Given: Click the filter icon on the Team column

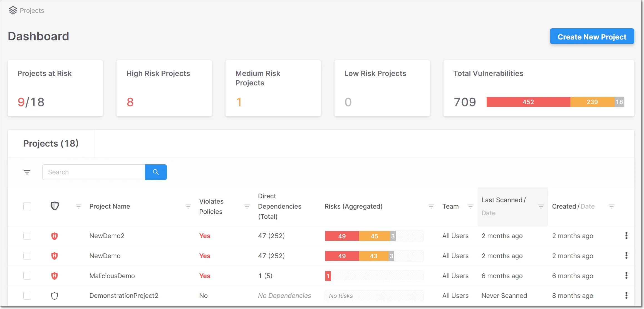Looking at the screenshot, I should click(x=470, y=206).
